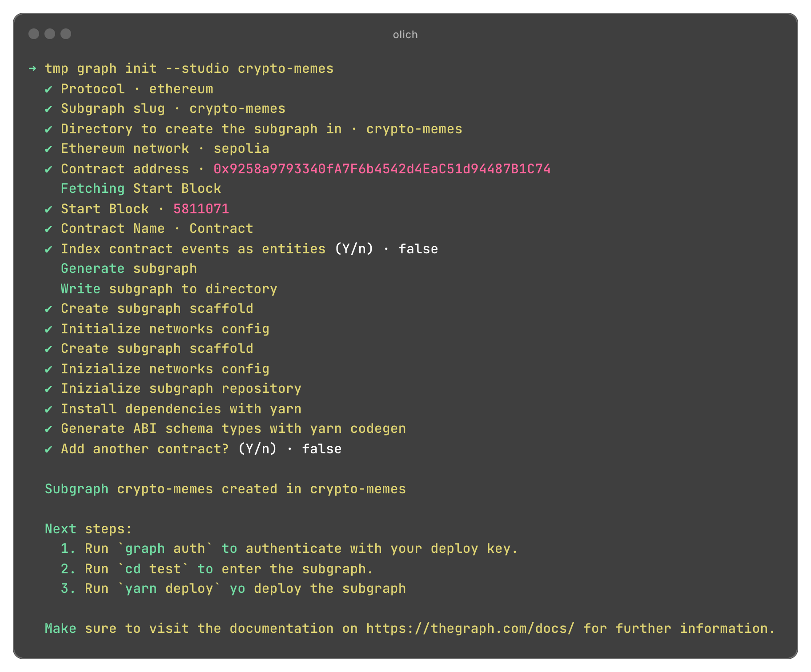Click the pink contract address starting 0x9258
This screenshot has width=811, height=672.
tap(381, 169)
